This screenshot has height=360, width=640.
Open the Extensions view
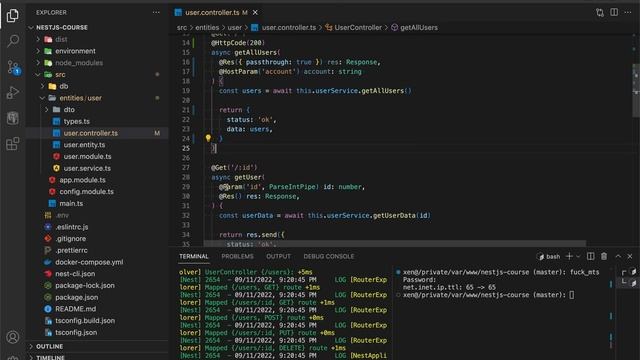[x=13, y=144]
